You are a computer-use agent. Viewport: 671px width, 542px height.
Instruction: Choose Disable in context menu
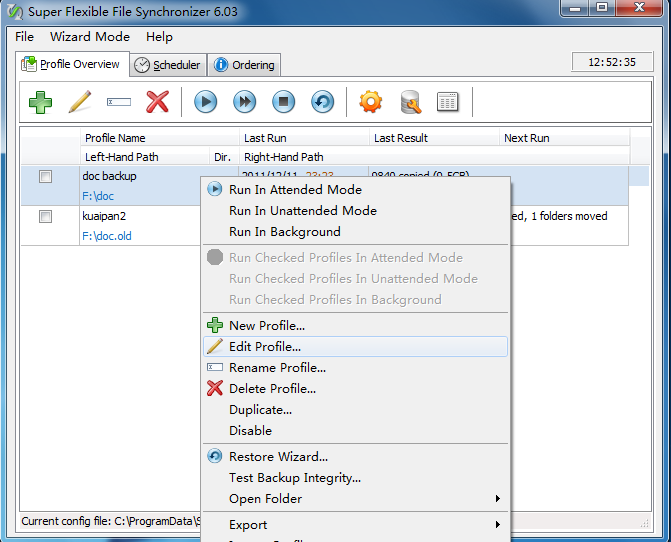click(x=355, y=430)
